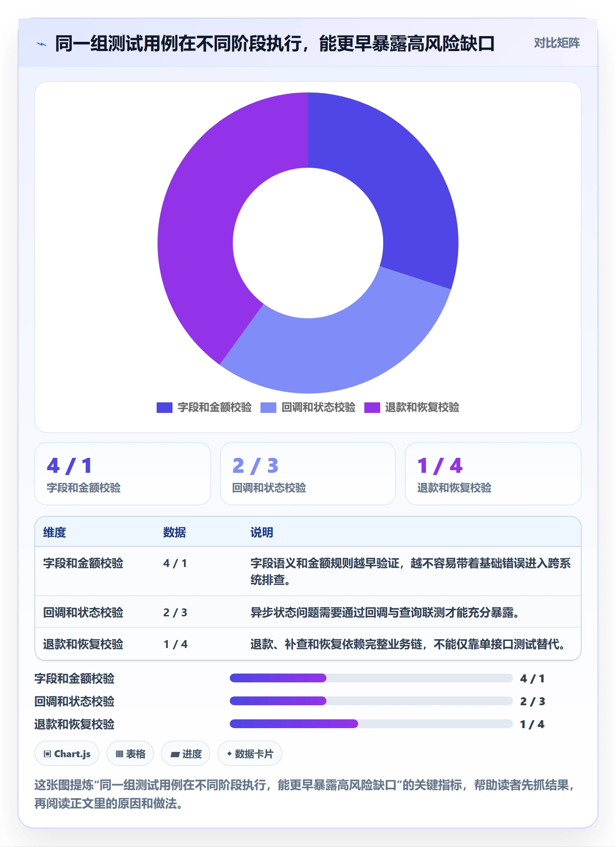Click the purple legend color box
This screenshot has width=616, height=847.
(x=372, y=408)
